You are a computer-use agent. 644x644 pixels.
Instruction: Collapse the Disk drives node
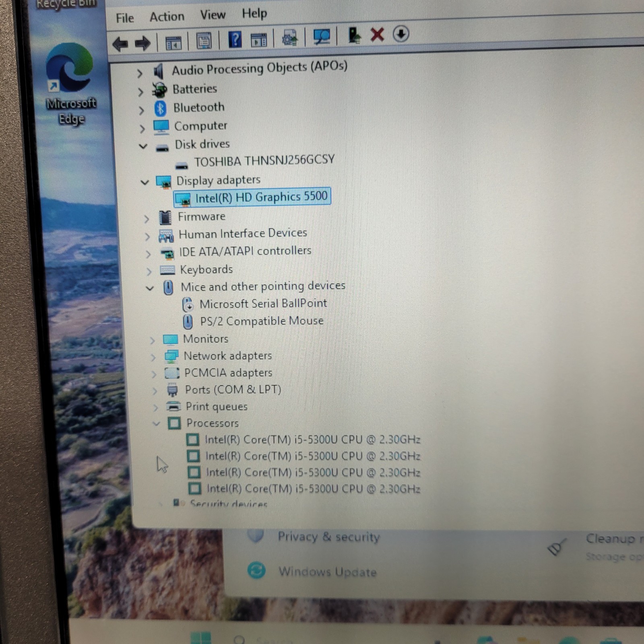[x=143, y=146]
